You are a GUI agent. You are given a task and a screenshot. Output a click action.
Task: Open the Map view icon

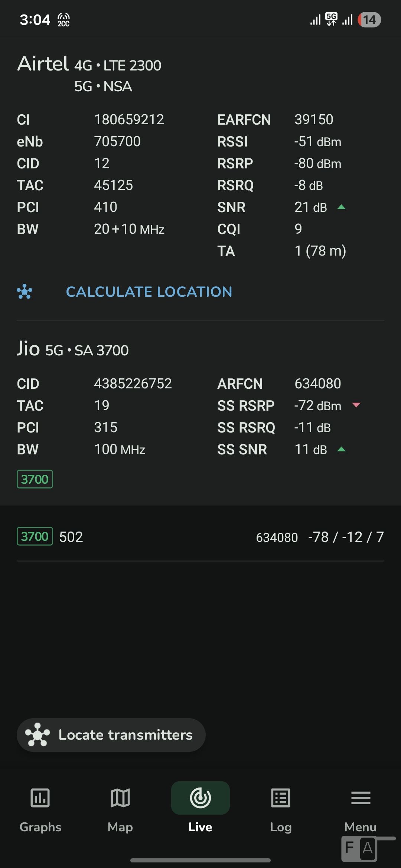(120, 798)
